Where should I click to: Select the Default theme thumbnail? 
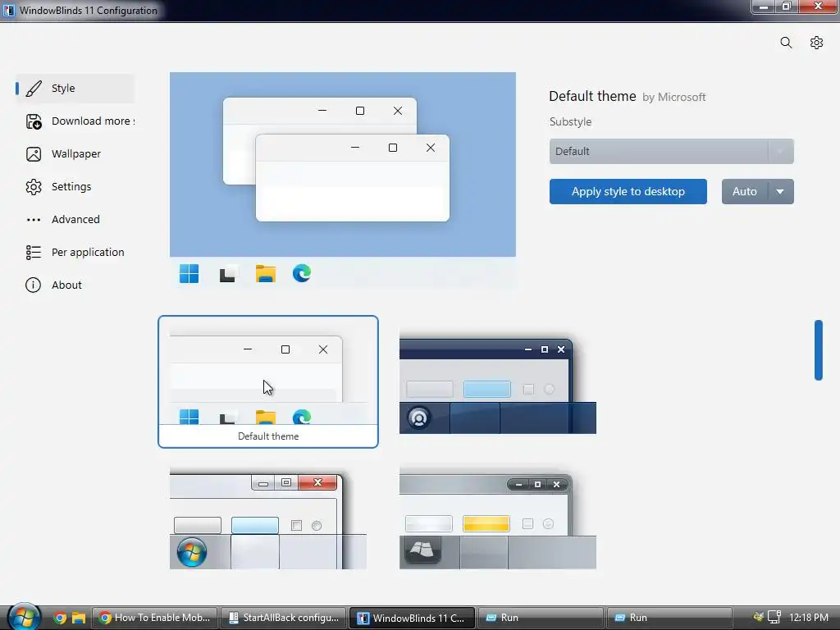(x=268, y=381)
